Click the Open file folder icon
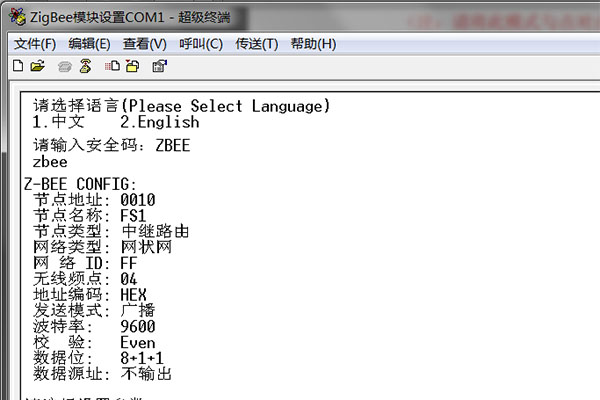Viewport: 600px width, 400px height. 37,66
